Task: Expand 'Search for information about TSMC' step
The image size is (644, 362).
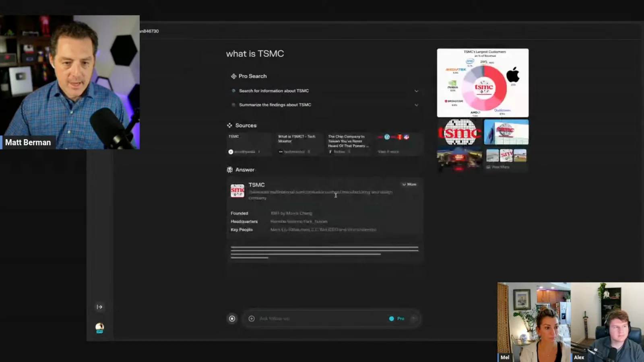Action: [325, 91]
